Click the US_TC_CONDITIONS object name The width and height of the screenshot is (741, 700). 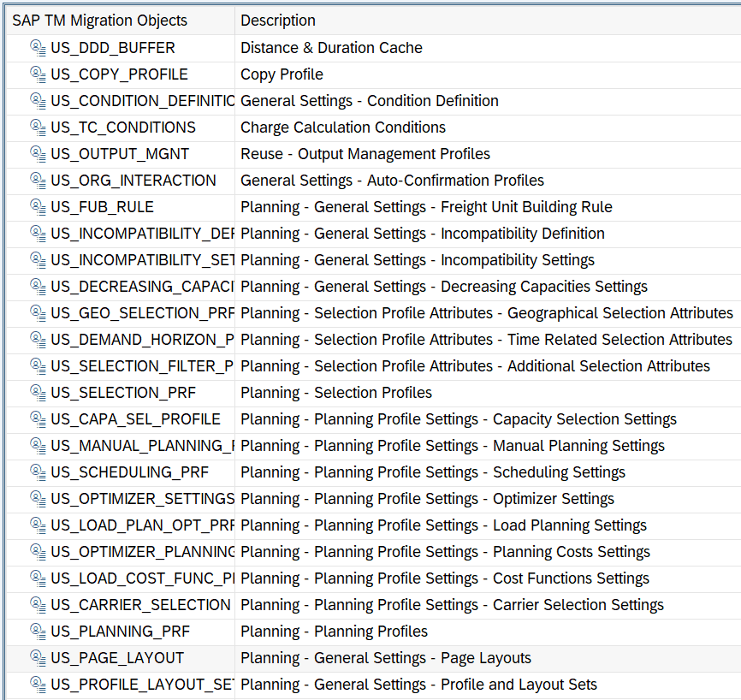[x=123, y=128]
